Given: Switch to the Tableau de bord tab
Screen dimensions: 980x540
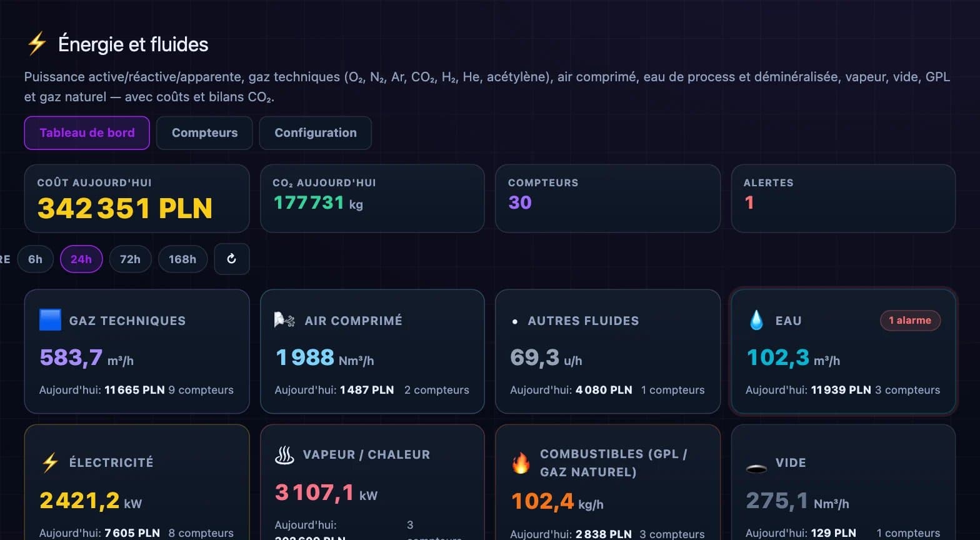Looking at the screenshot, I should point(87,132).
